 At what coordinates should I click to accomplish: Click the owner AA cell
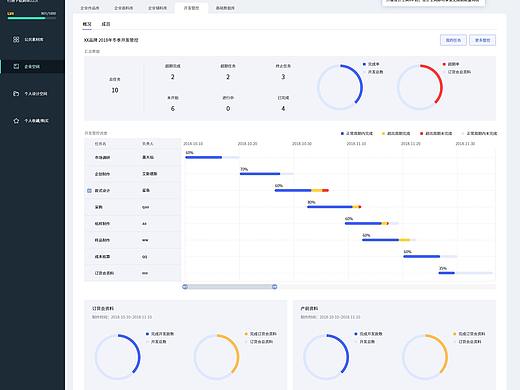(x=144, y=224)
